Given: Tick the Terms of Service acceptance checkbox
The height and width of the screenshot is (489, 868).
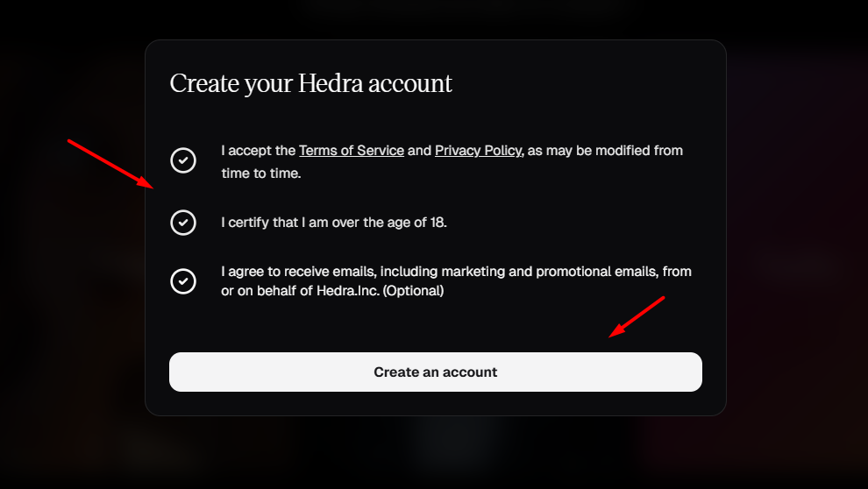Looking at the screenshot, I should pos(183,160).
